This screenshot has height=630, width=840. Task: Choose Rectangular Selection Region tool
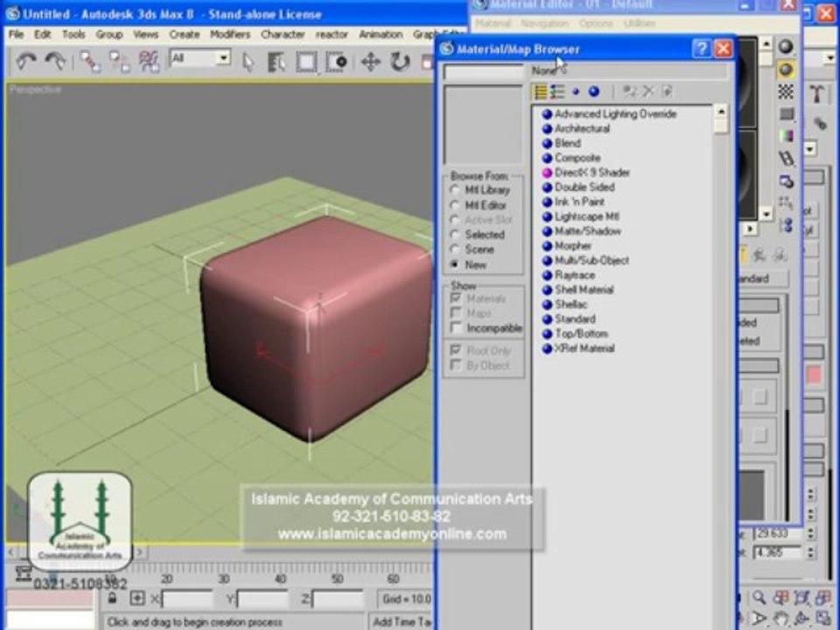306,62
